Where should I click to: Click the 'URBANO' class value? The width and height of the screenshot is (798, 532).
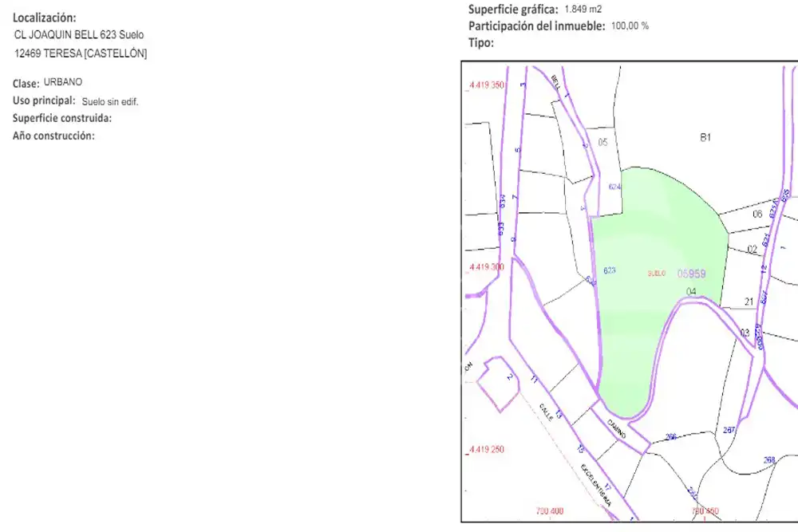coord(63,82)
